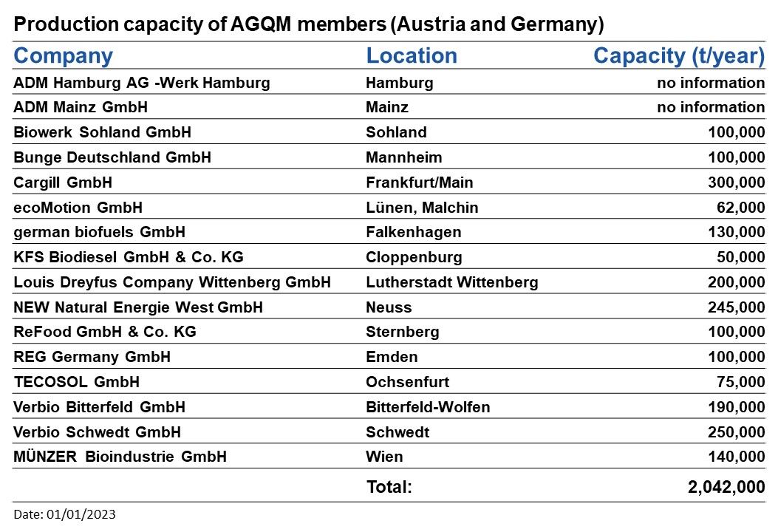Click the german biofuels GmbH entry

point(99,232)
